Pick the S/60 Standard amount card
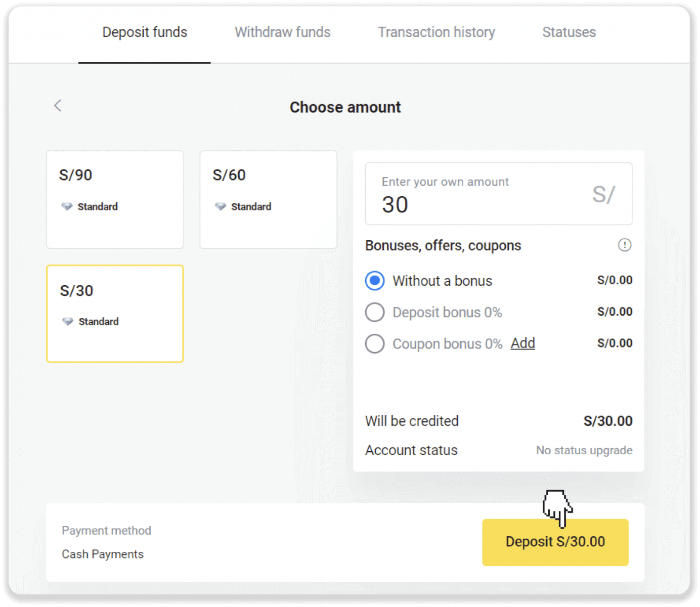The height and width of the screenshot is (607, 700). (268, 199)
